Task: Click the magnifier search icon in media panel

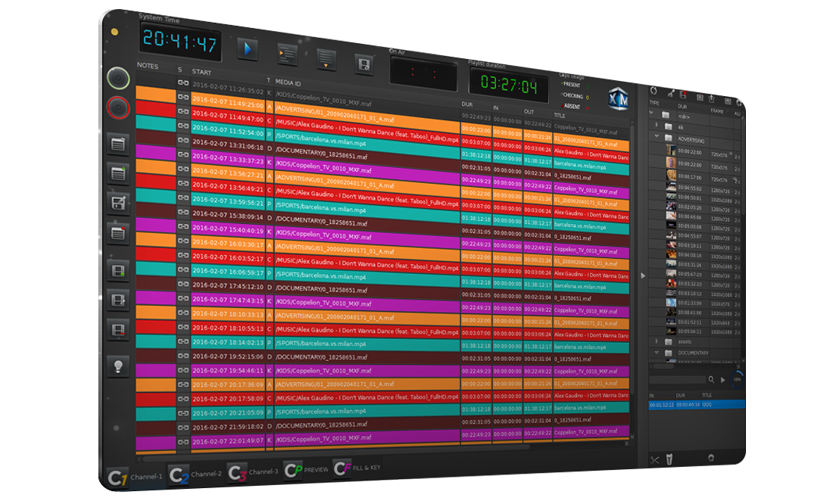Action: click(x=710, y=379)
